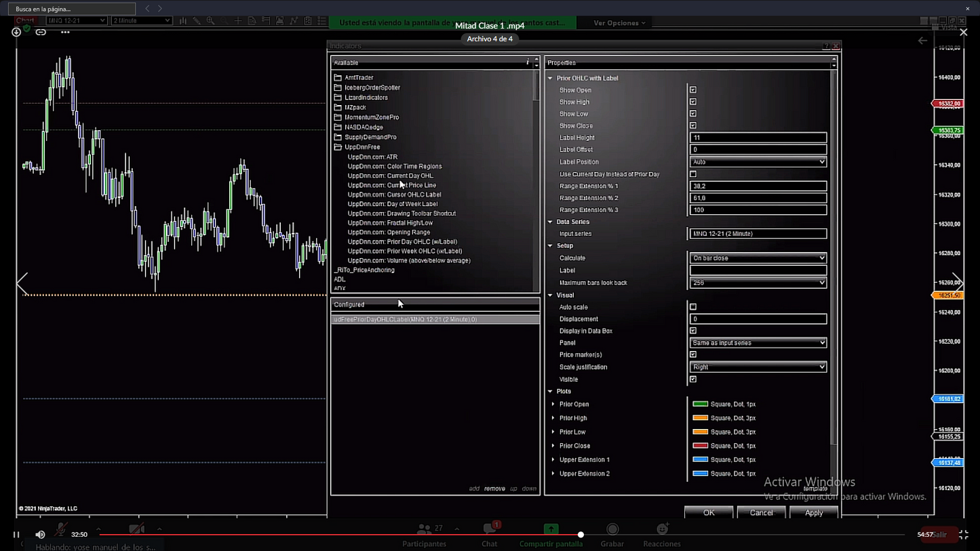Click the find previous arrow in search bar
Image resolution: width=980 pixels, height=551 pixels.
coord(147,9)
